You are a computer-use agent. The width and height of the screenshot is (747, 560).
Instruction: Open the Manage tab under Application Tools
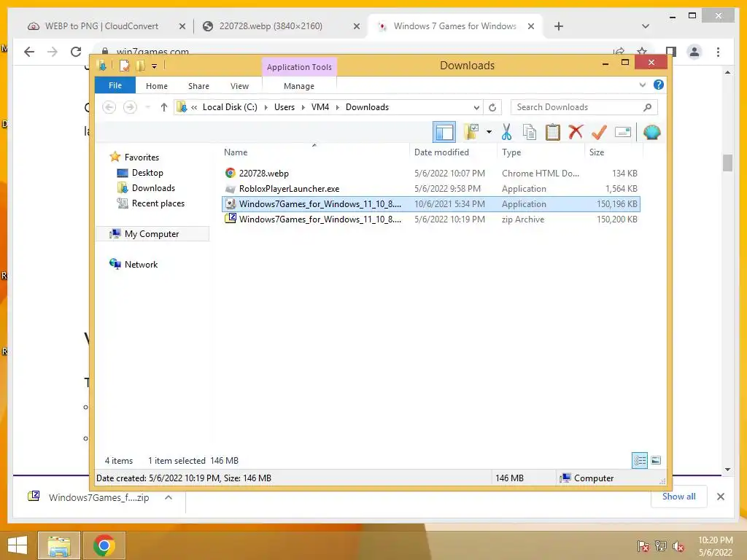(298, 86)
